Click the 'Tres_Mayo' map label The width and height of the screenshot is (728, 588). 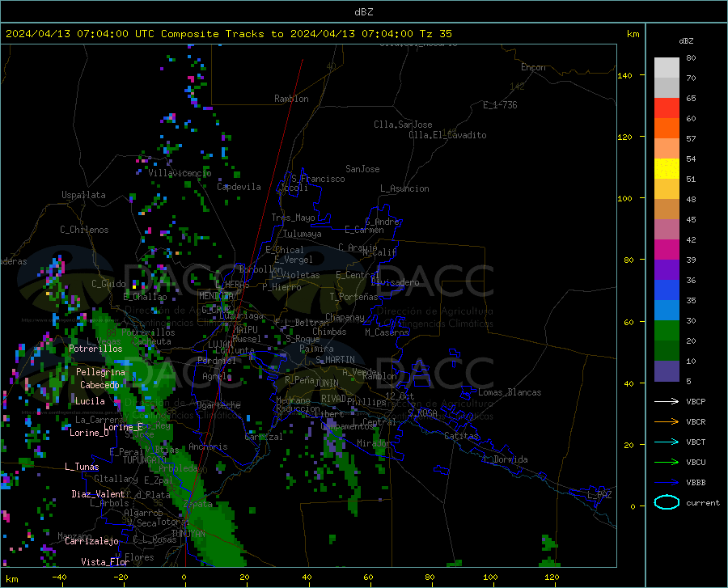[293, 218]
